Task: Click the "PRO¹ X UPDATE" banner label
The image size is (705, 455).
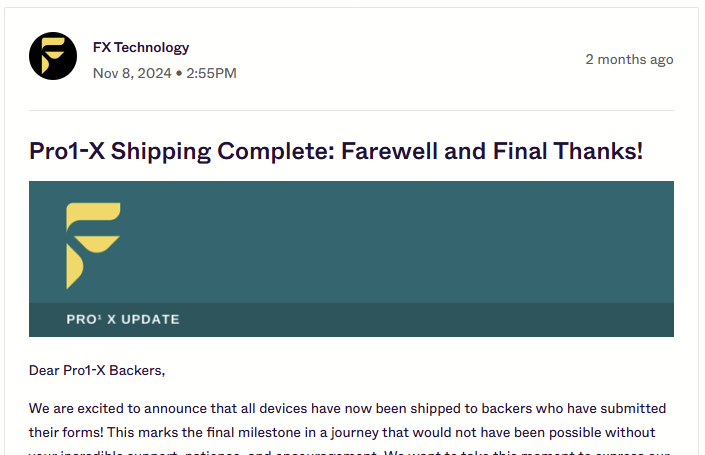Action: (123, 320)
